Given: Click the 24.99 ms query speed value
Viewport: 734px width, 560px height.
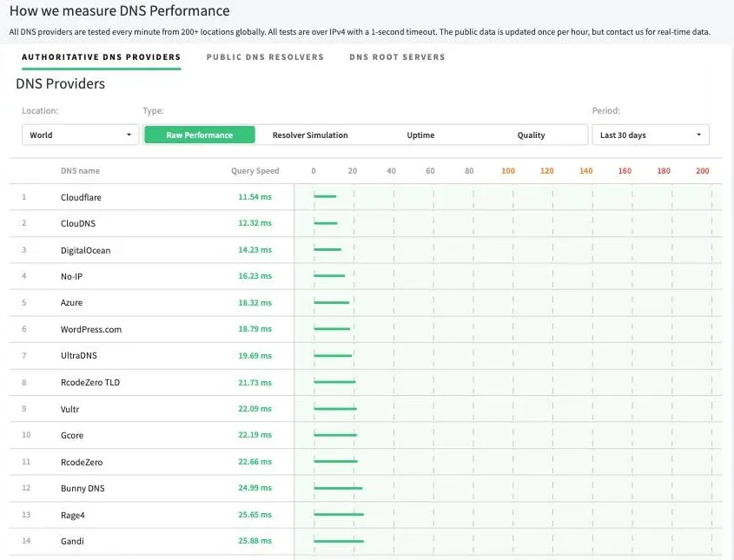Looking at the screenshot, I should [x=255, y=487].
